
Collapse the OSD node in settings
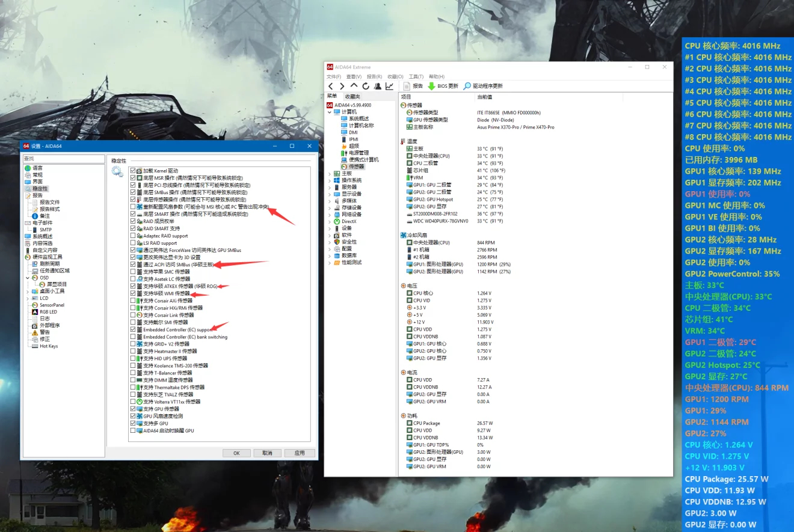point(28,278)
